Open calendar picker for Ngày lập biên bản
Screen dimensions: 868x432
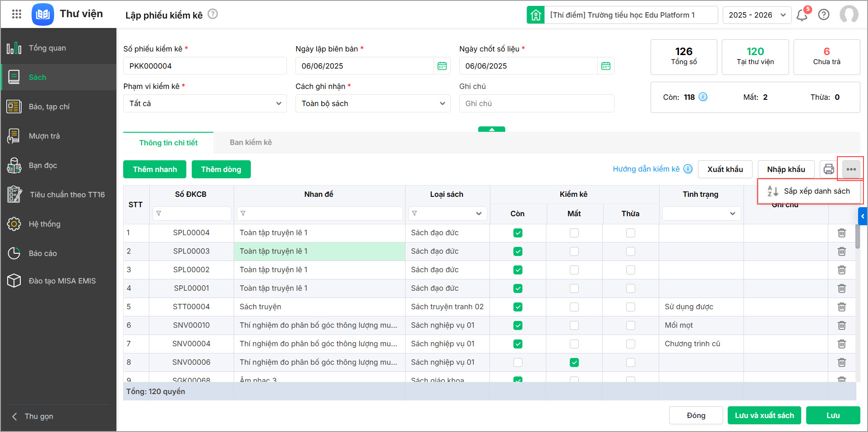pos(442,66)
